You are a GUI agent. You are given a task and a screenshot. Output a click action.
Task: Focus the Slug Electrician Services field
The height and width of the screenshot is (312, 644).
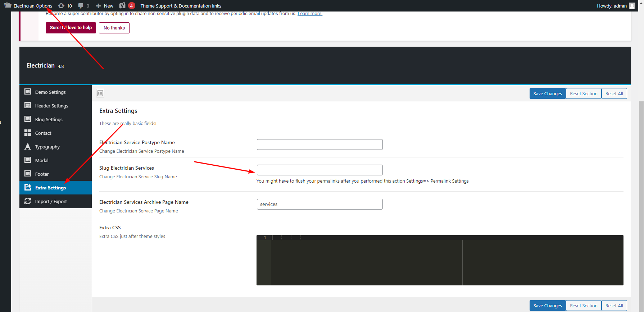(320, 170)
